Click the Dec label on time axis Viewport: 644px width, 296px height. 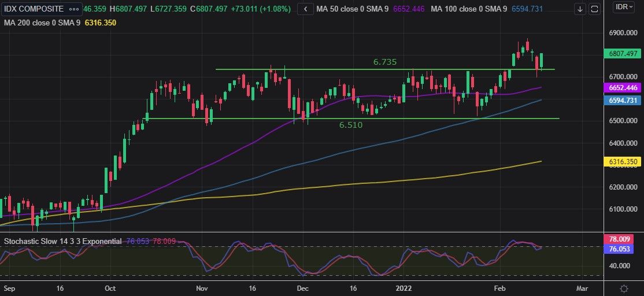[x=302, y=288]
